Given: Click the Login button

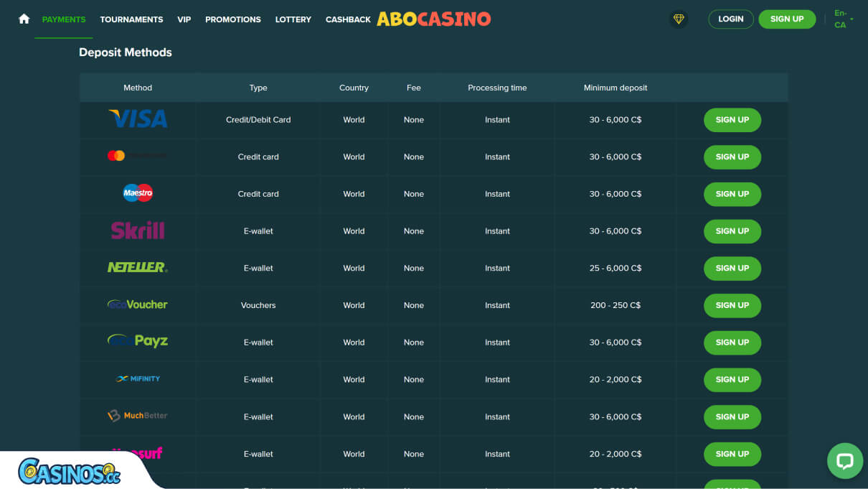Looking at the screenshot, I should coord(731,19).
